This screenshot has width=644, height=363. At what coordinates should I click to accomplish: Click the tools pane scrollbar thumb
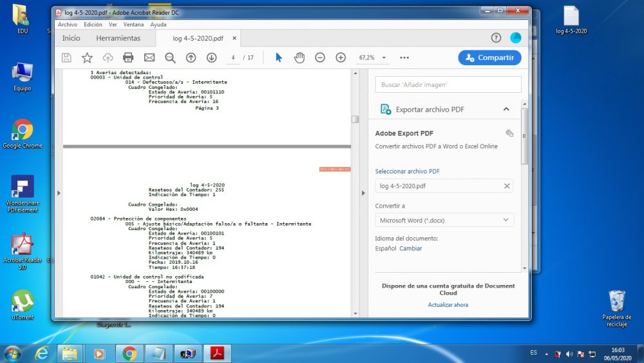pyautogui.click(x=524, y=136)
